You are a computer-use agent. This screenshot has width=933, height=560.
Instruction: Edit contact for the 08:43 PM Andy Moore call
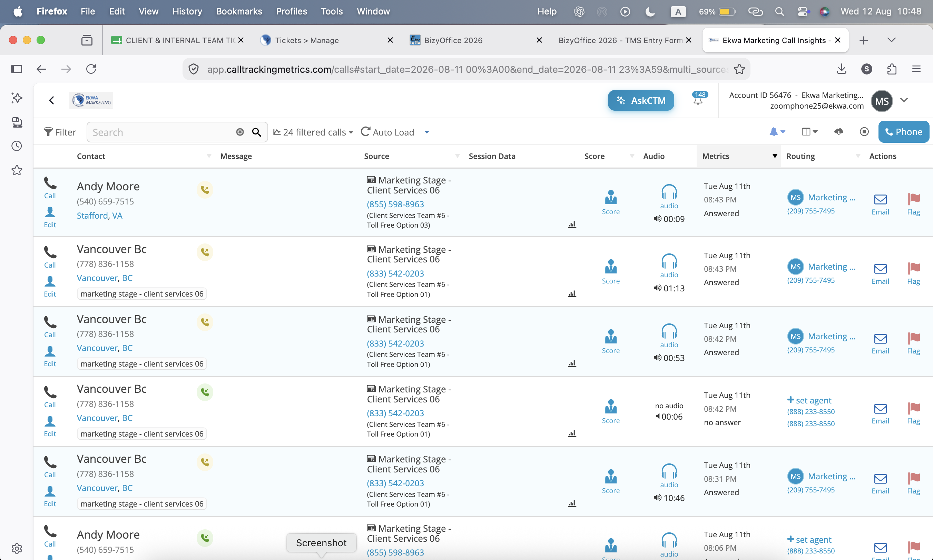50,217
